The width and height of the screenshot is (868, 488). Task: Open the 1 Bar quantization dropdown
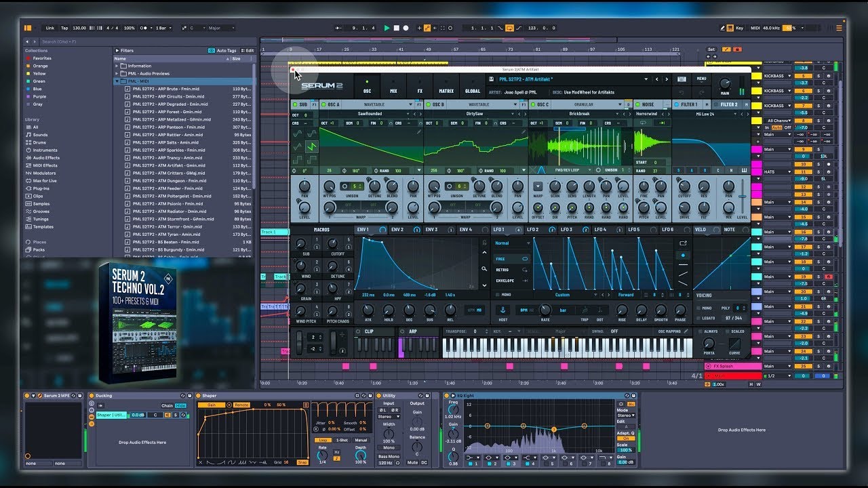(163, 28)
